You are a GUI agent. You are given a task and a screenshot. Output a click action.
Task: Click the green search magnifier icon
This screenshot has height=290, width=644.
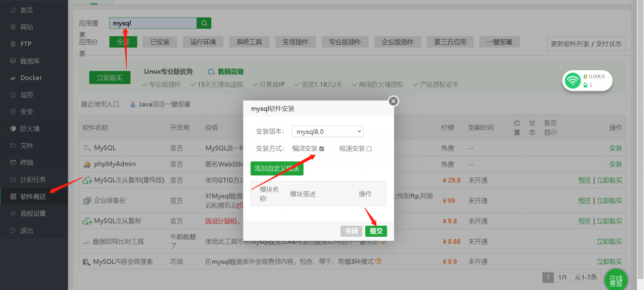pos(204,23)
